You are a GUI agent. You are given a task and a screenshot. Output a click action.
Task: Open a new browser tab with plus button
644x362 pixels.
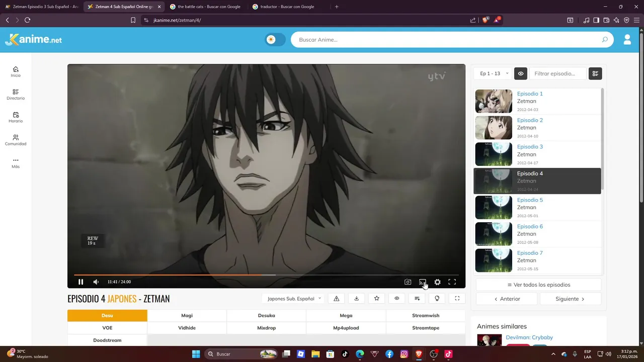coord(337,7)
